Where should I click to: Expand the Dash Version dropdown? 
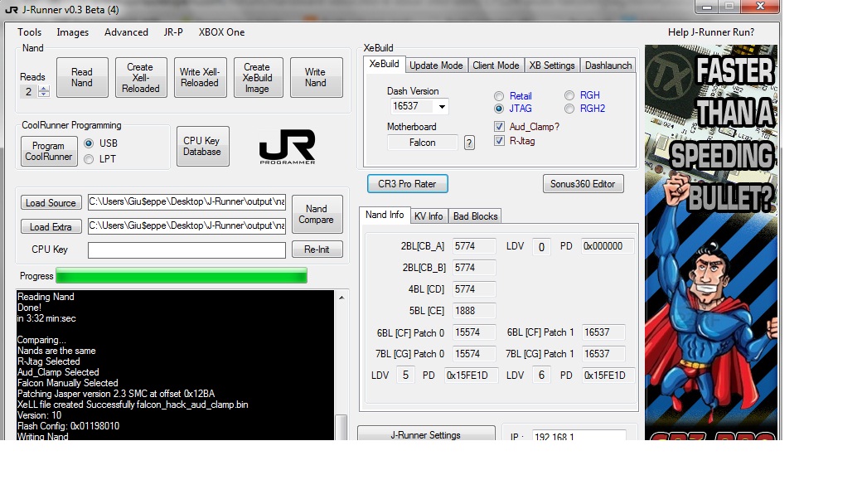click(x=442, y=107)
